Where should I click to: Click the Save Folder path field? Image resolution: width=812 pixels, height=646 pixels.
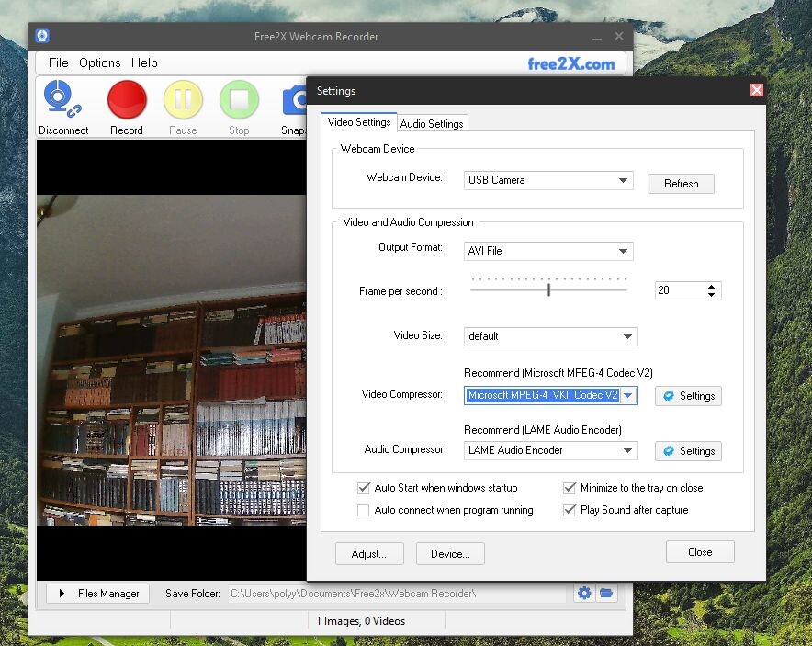(x=397, y=593)
